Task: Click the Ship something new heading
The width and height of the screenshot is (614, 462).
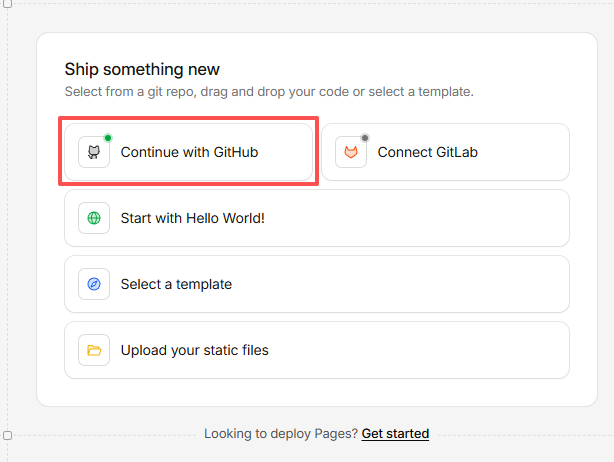Action: [x=142, y=69]
